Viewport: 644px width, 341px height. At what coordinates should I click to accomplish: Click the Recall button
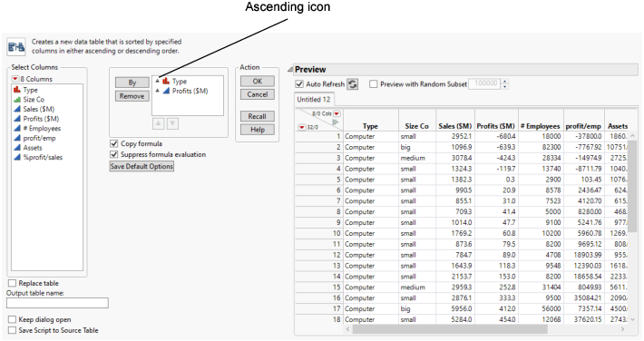tap(258, 116)
